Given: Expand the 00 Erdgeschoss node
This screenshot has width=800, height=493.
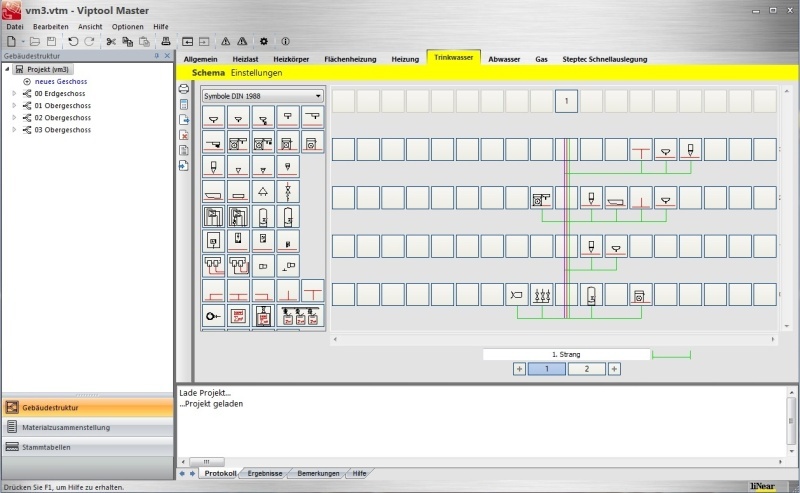Looking at the screenshot, I should (x=14, y=93).
